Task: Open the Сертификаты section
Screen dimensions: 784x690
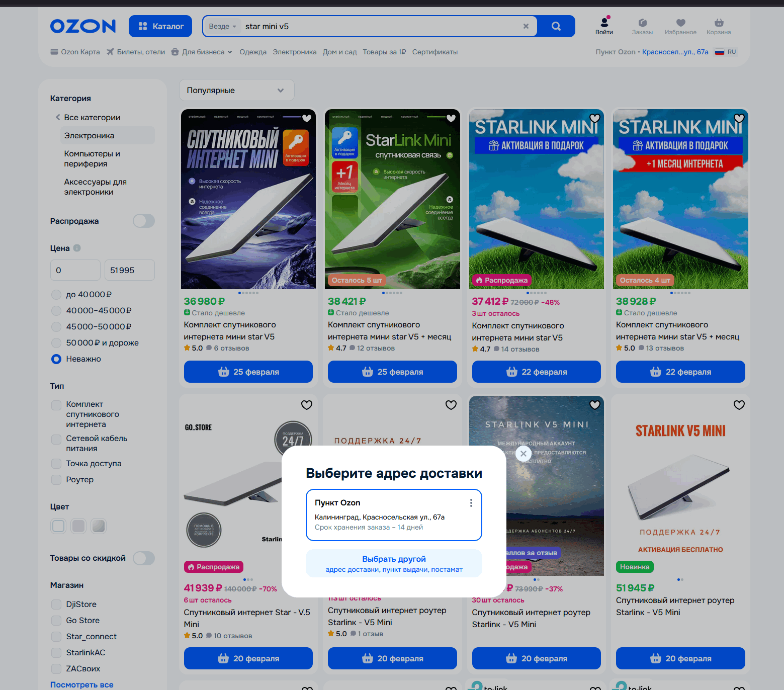Action: pyautogui.click(x=435, y=52)
